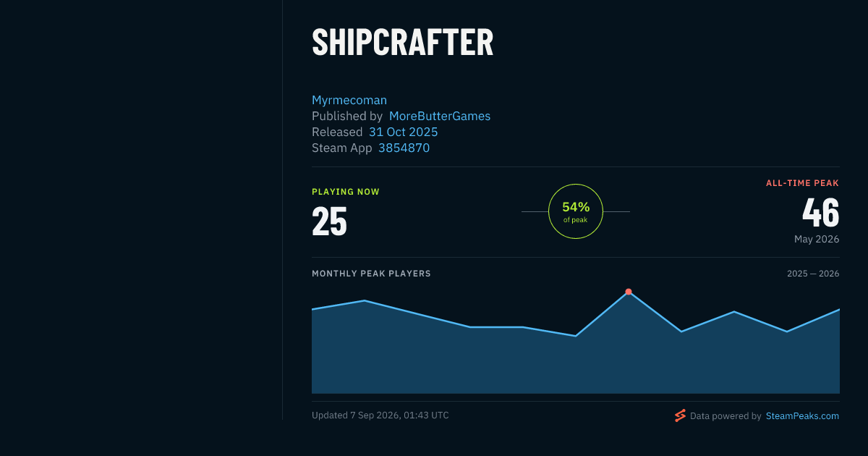This screenshot has height=456, width=868.
Task: Click the 54% of peak circle
Action: tap(576, 211)
